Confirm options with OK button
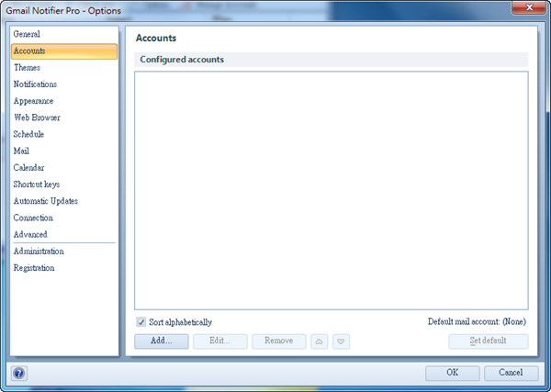551x392 pixels. 452,373
